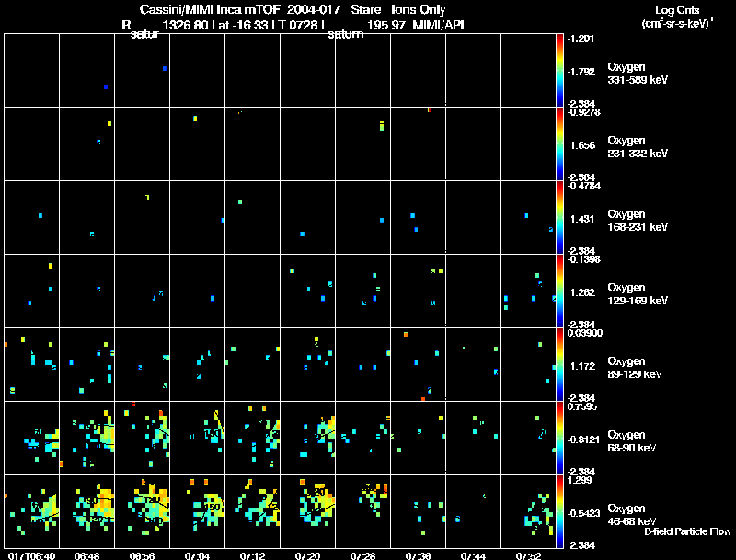The height and width of the screenshot is (560, 736).
Task: Select the 46-68 keV image panel at 06:56
Action: point(143,511)
